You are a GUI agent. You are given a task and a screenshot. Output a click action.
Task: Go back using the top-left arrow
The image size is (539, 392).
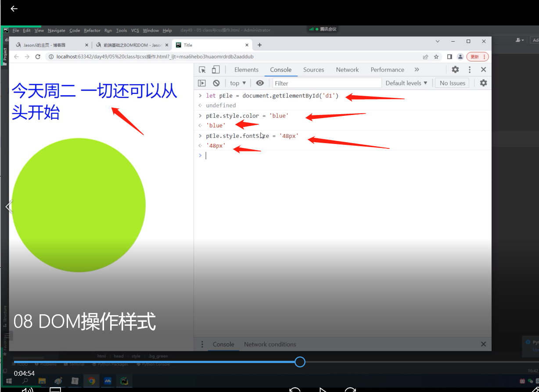[14, 8]
